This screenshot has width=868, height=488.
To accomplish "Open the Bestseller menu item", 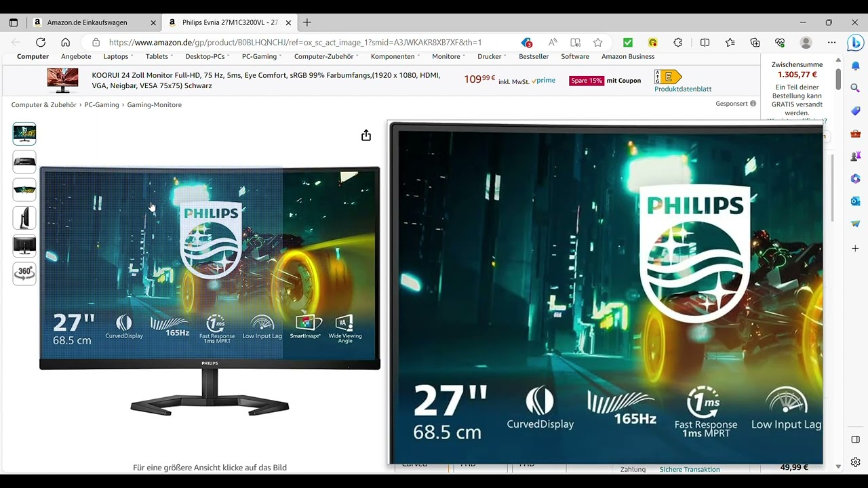I will [x=534, y=56].
